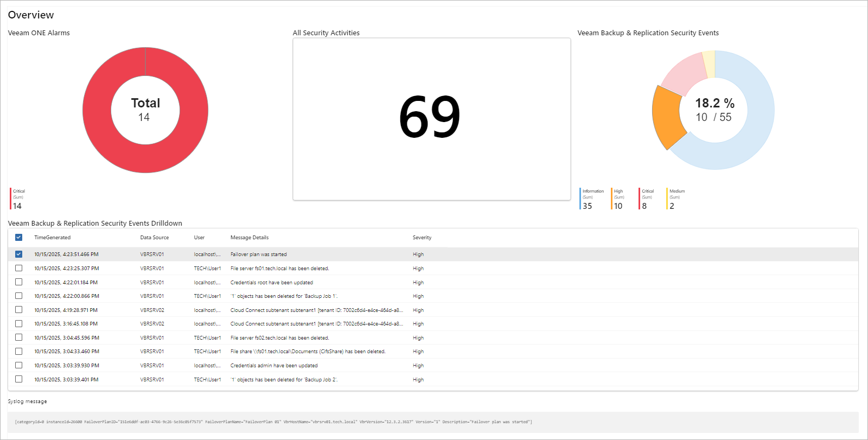This screenshot has height=440, width=868.
Task: Click the timestamp '10/15/2025, 3:03:39.401 PM'
Action: click(66, 380)
